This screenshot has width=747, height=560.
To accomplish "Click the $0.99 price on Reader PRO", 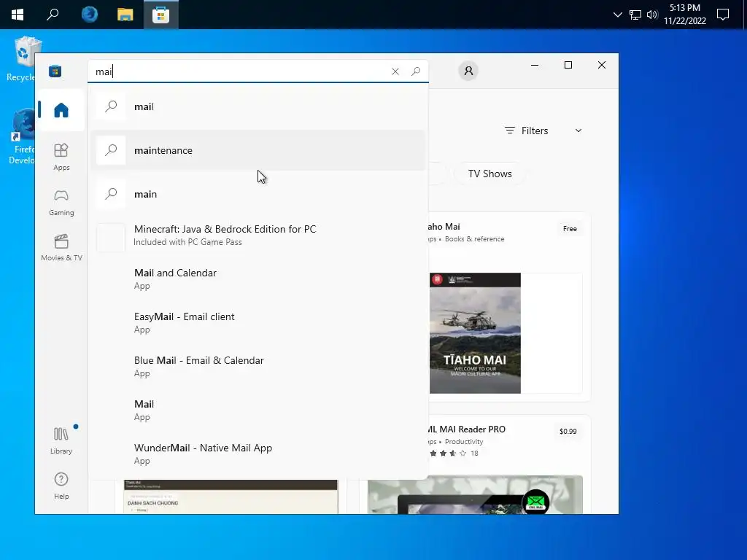I will pos(568,432).
